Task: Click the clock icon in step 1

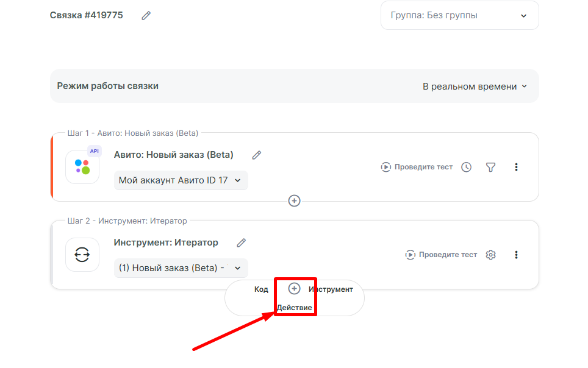Action: coord(467,167)
